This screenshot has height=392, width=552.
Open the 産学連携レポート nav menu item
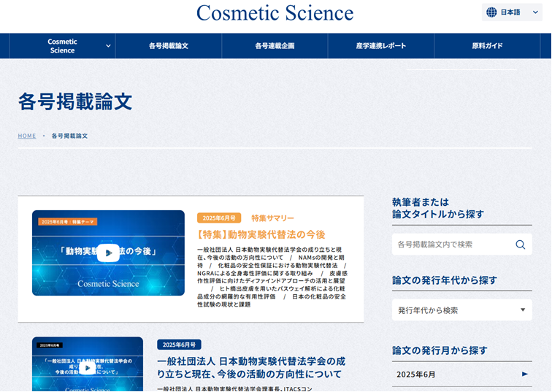381,46
